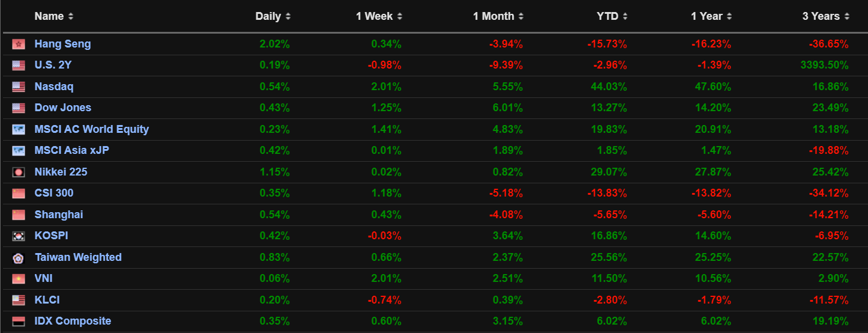Click the South Korea flag icon next to KOSPI
This screenshot has height=333, width=868.
(19, 236)
